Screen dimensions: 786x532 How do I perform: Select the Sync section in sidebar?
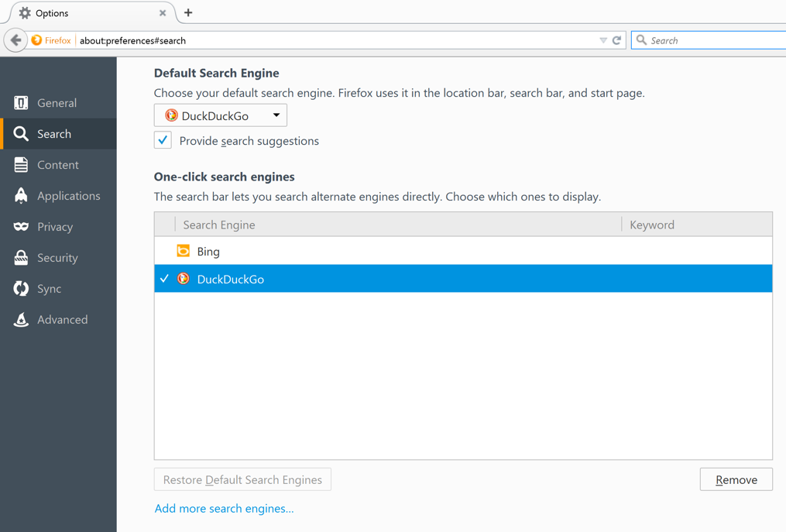[51, 288]
